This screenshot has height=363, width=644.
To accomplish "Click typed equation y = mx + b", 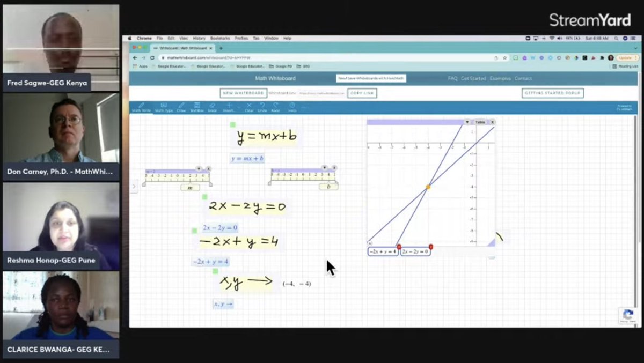I will 247,159.
